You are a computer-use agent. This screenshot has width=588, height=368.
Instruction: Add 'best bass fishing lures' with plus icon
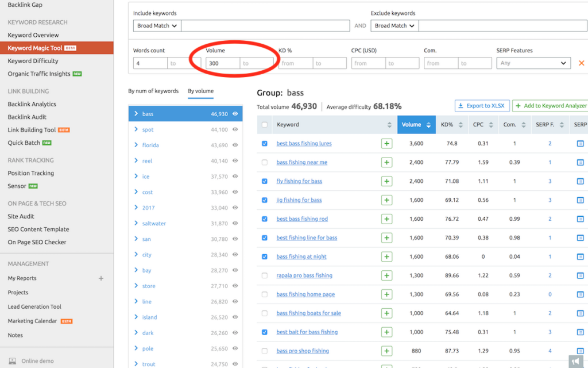[x=386, y=143]
